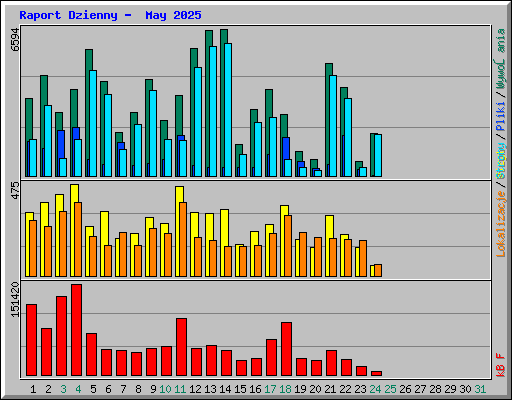512x400 pixels.
Task: Click the blue files bar for day 18
Action: point(286,148)
